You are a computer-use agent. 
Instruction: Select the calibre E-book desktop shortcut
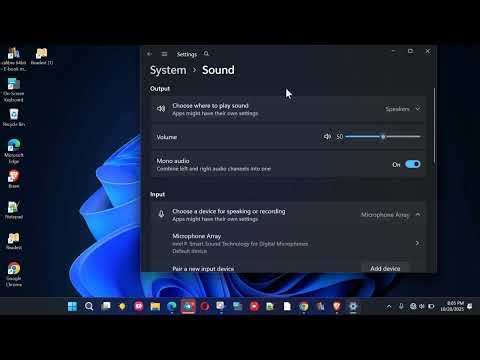click(14, 59)
